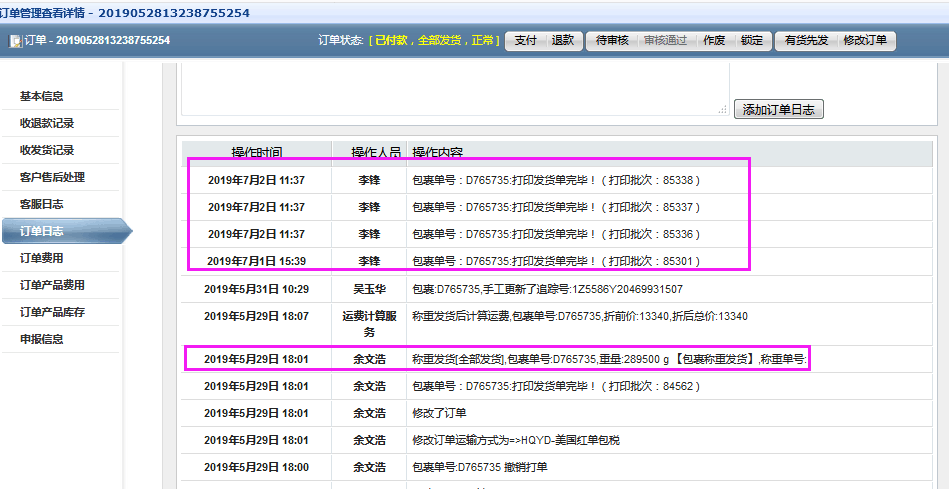
Task: Click the 运费计算服务 operator cell
Action: pos(369,324)
